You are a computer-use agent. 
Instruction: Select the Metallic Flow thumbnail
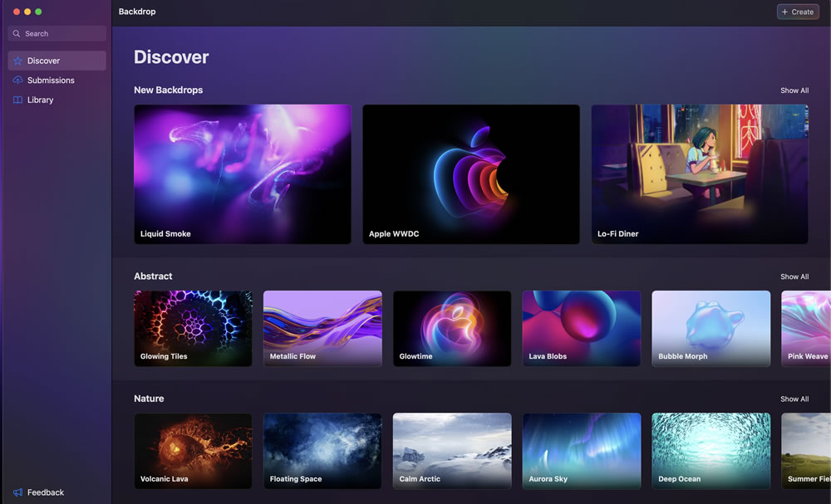point(322,328)
